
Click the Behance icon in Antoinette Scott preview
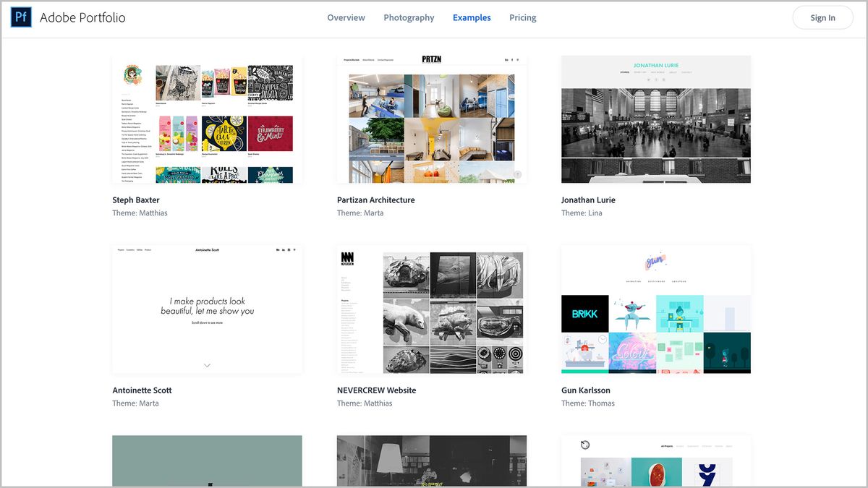pyautogui.click(x=278, y=249)
